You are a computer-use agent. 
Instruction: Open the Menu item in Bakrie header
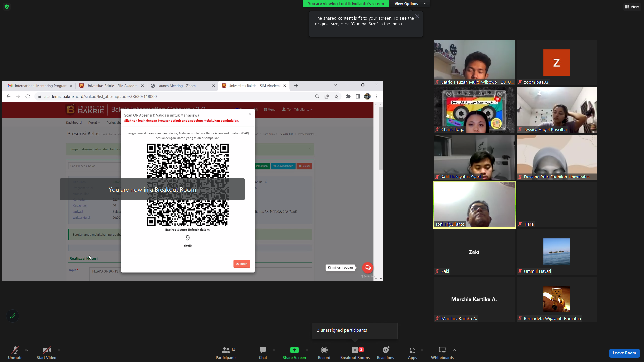click(x=270, y=110)
